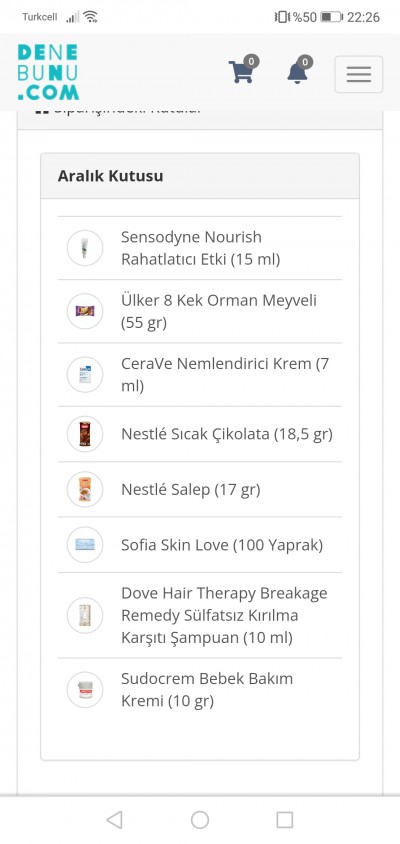Tap the Android recent apps square button

click(285, 820)
